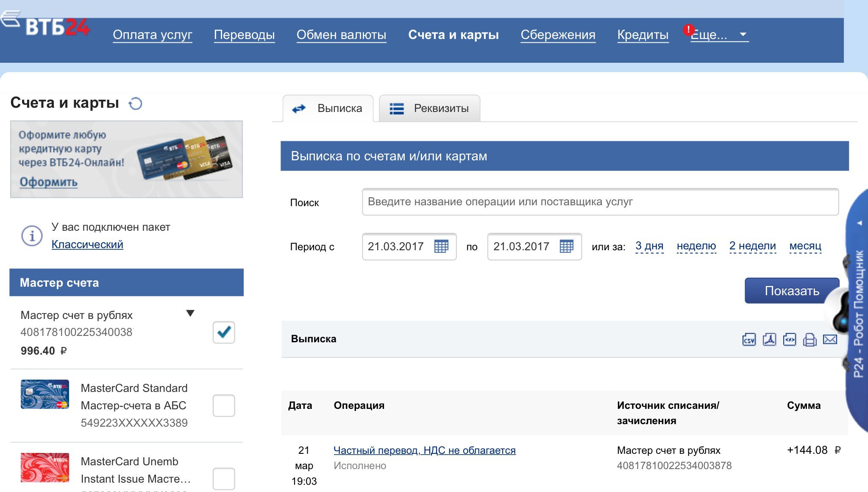Select the MasterCard Standard card thumbnail

45,394
